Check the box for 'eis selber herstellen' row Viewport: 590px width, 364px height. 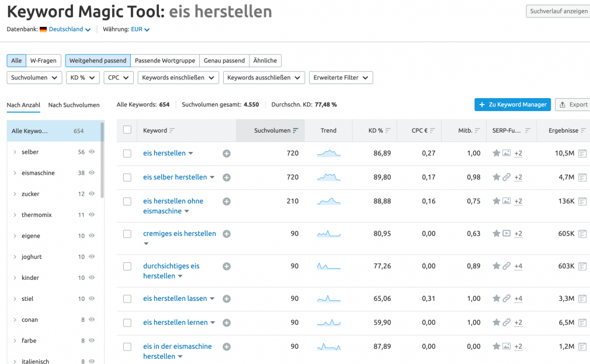tap(127, 178)
